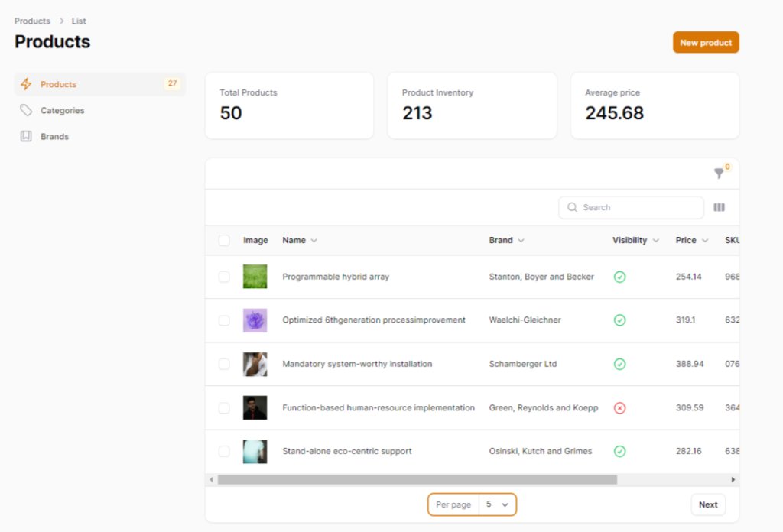
Task: Check the Mandatory system-worthy installation row checkbox
Action: pyautogui.click(x=224, y=364)
